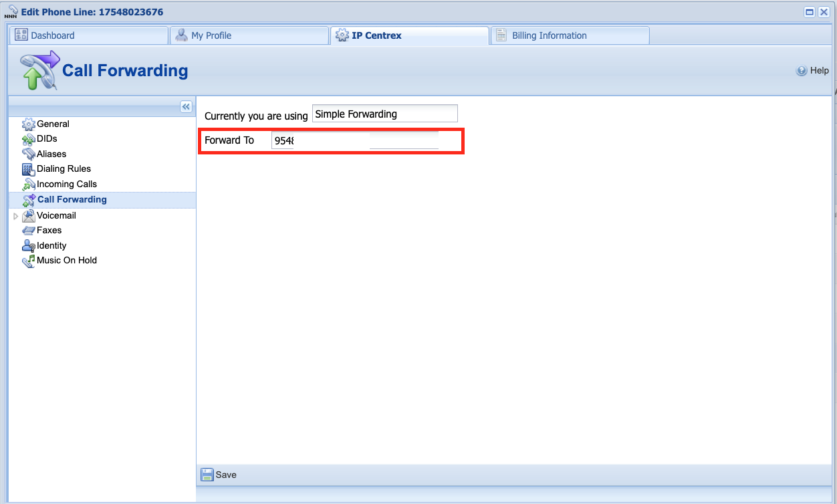Open the Music On Hold settings
This screenshot has width=837, height=504.
(29, 260)
